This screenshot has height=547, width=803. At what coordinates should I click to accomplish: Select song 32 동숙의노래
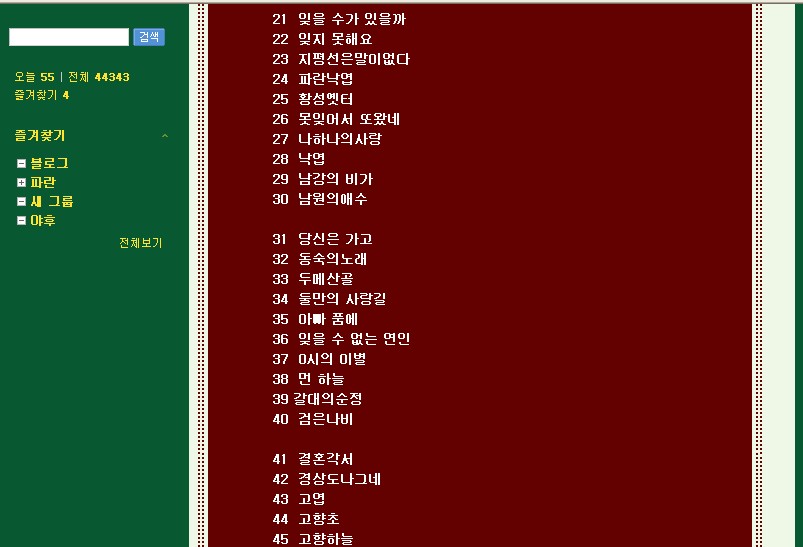[x=320, y=259]
